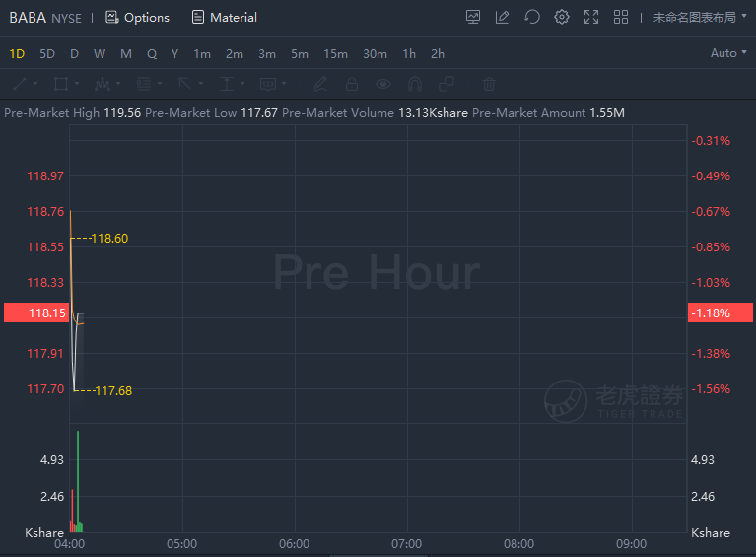Switch to the Q quarterly timeframe
The image size is (756, 557).
(x=152, y=53)
